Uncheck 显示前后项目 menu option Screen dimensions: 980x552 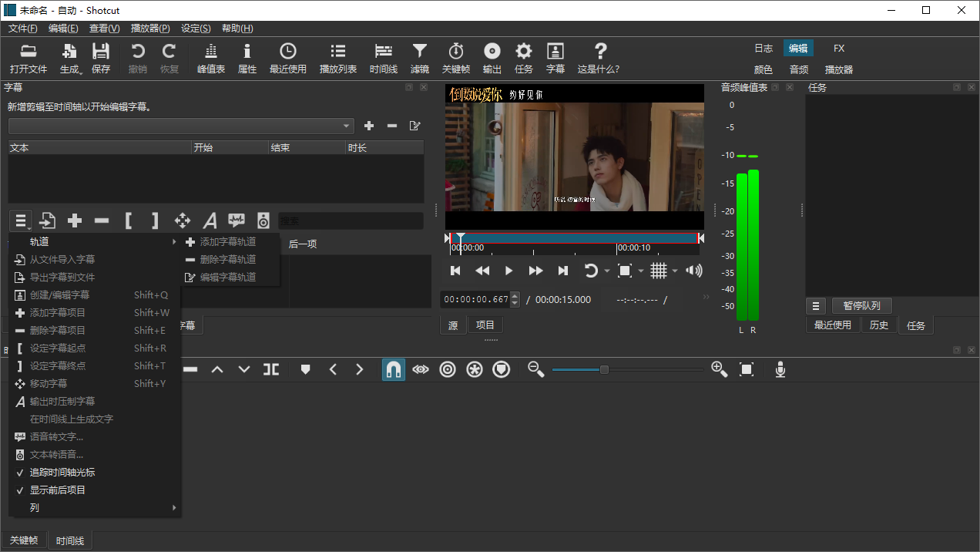(x=57, y=490)
